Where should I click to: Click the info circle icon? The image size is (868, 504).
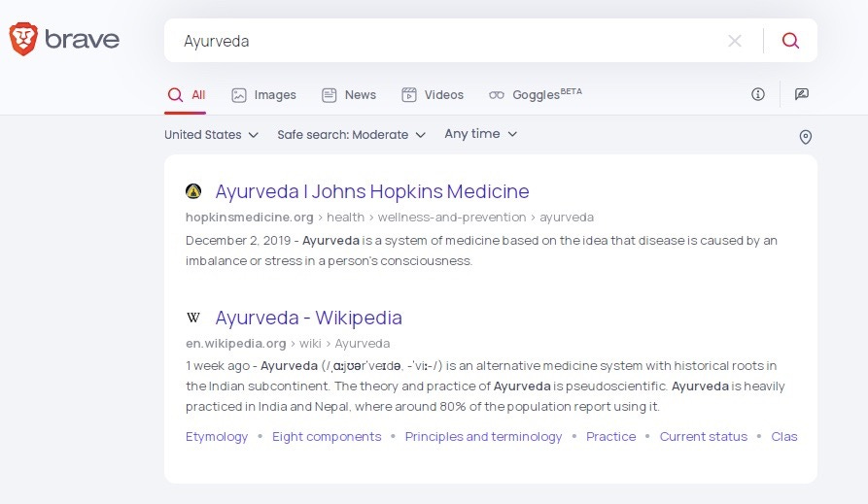[758, 94]
